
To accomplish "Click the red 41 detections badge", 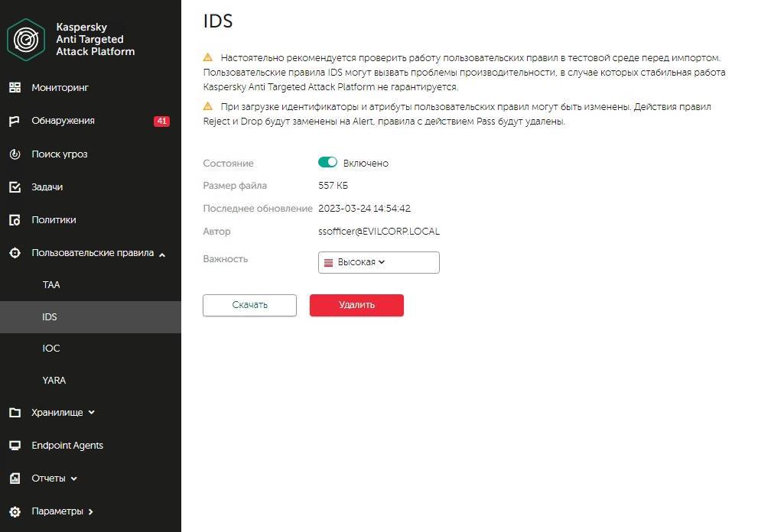I will point(162,121).
